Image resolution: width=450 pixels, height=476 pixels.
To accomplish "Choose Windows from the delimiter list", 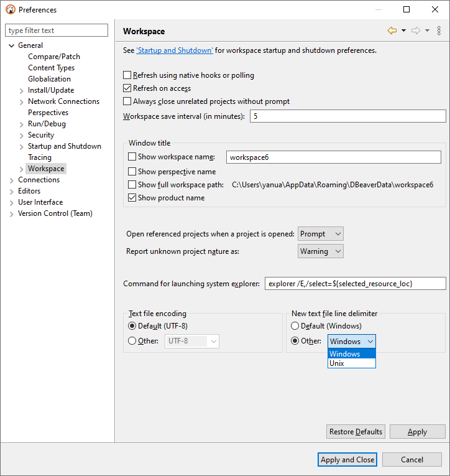I will (x=351, y=354).
